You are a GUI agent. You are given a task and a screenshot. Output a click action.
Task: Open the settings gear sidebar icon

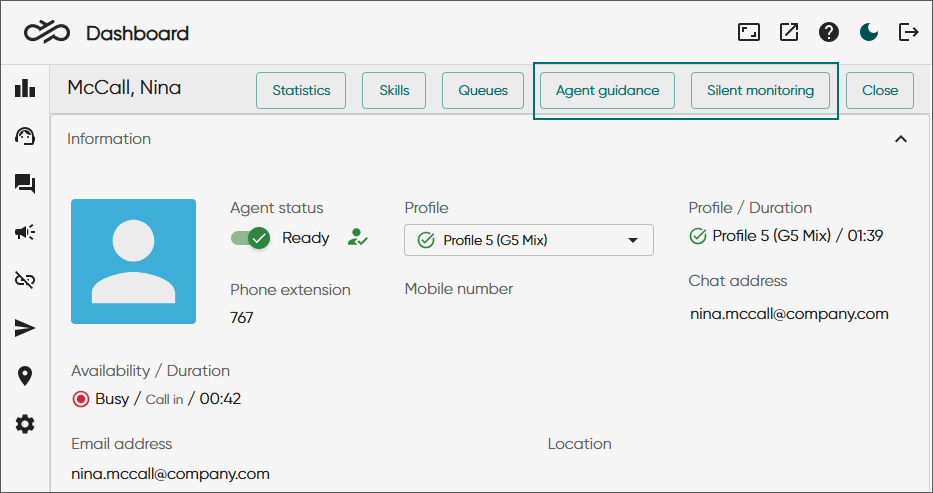(x=25, y=425)
